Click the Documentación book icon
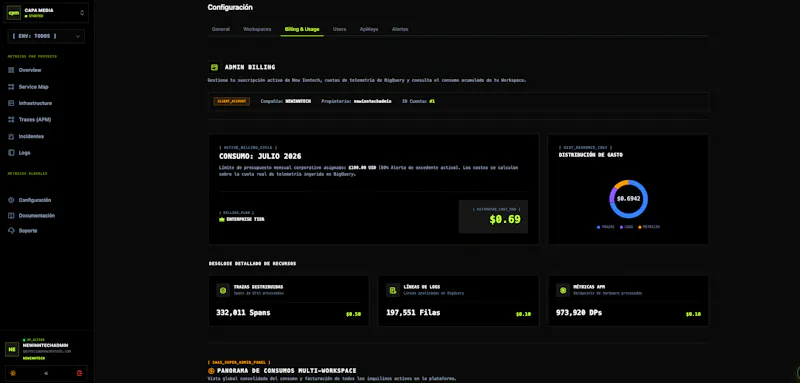800x383 pixels. point(11,215)
